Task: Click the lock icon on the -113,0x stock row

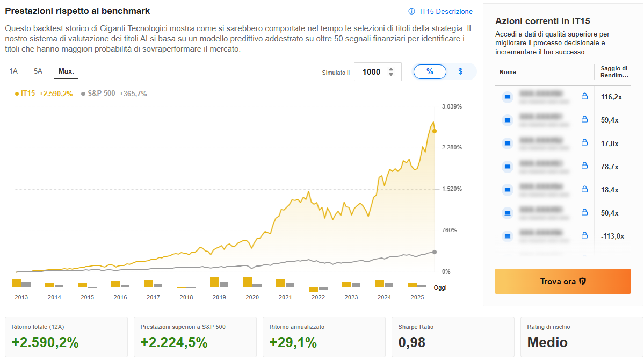Action: point(584,235)
